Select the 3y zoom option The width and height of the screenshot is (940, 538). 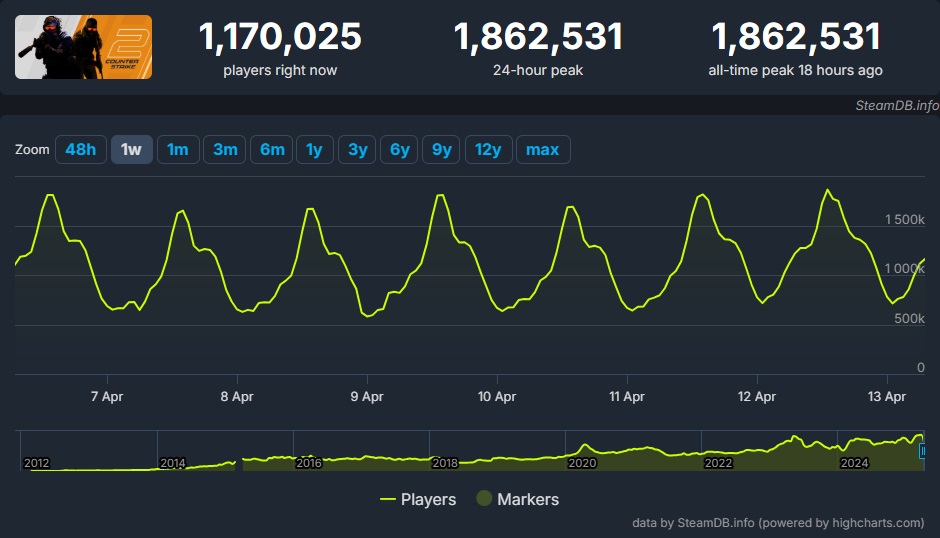(x=357, y=150)
